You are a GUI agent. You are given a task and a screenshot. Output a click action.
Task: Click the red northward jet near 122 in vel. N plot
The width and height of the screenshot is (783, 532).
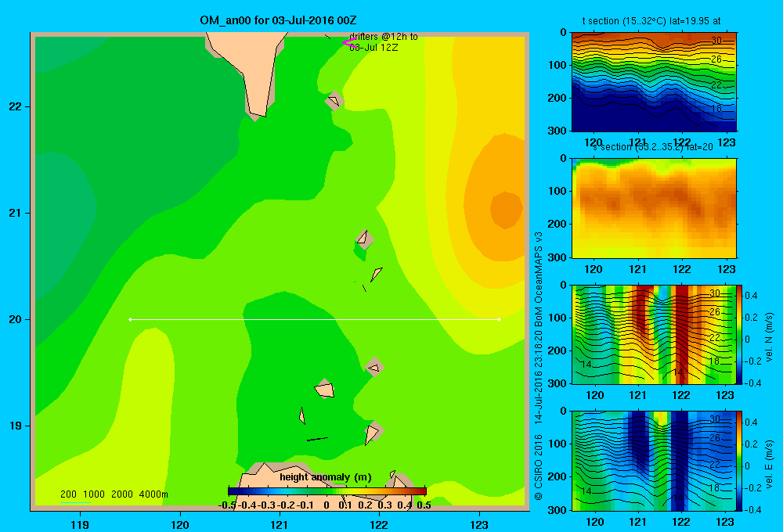click(x=682, y=334)
